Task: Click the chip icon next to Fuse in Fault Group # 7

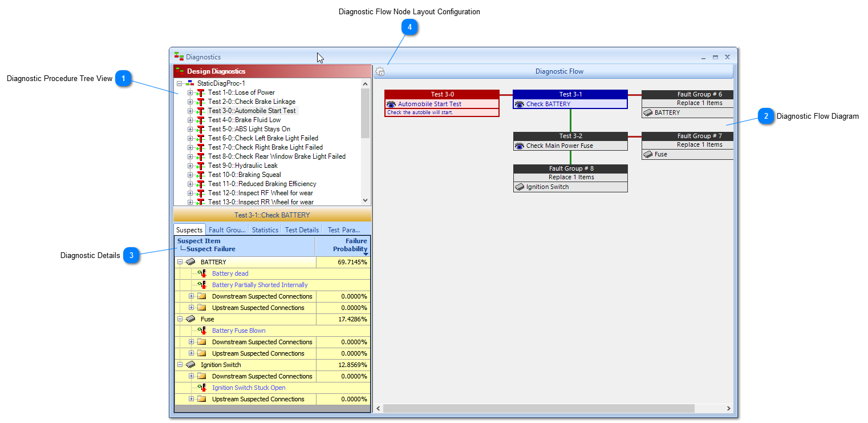Action: coord(648,155)
